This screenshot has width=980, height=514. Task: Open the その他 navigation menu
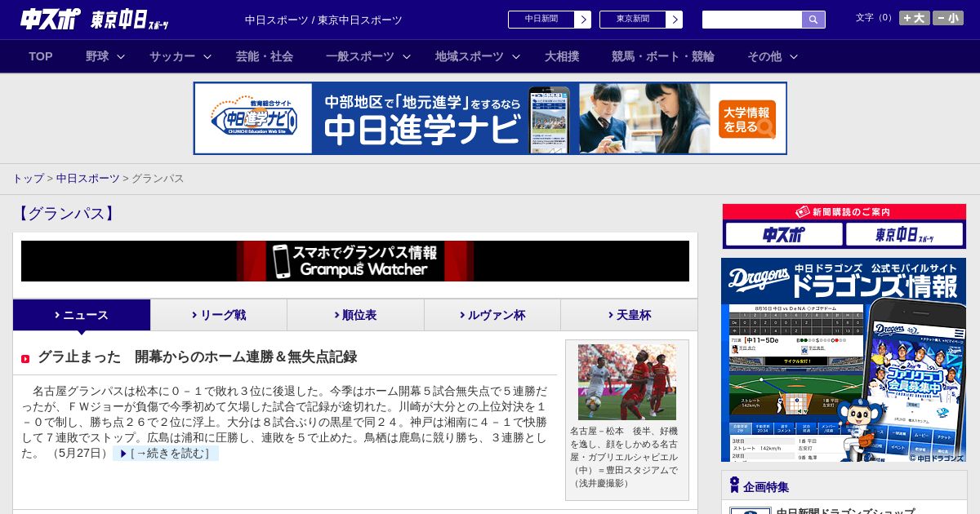[764, 56]
